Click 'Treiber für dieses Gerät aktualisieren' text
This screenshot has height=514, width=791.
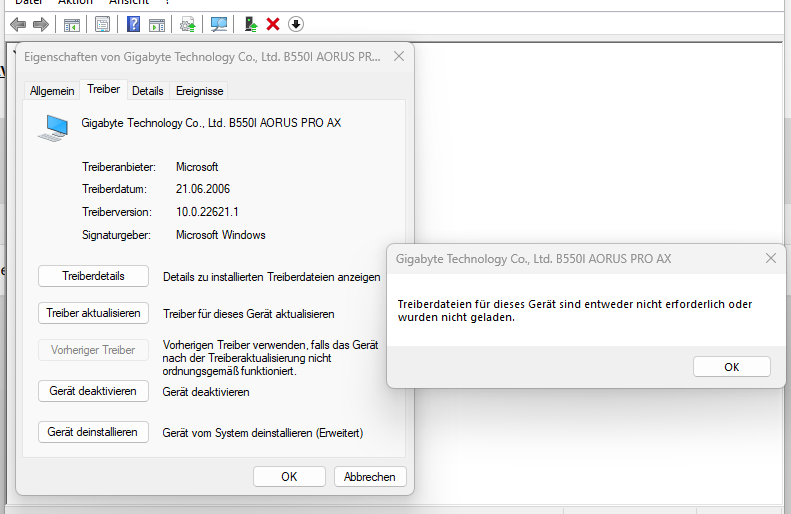click(248, 314)
